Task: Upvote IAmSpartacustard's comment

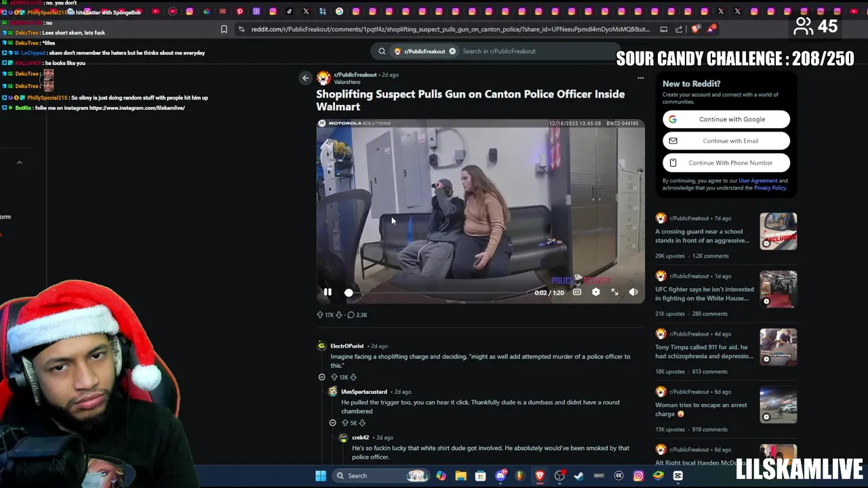Action: click(344, 423)
